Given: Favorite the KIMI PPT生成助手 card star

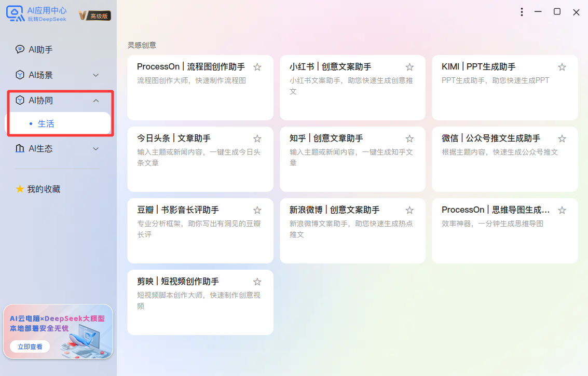Looking at the screenshot, I should 562,67.
